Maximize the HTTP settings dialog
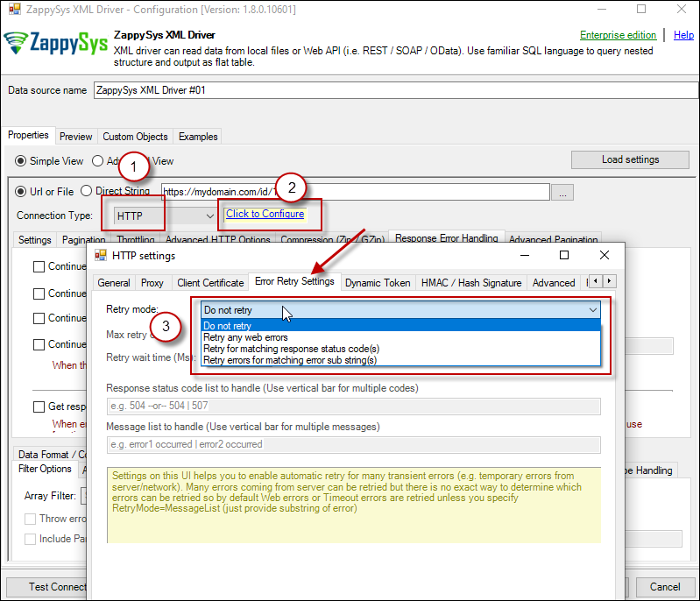This screenshot has height=601, width=700. click(x=564, y=255)
